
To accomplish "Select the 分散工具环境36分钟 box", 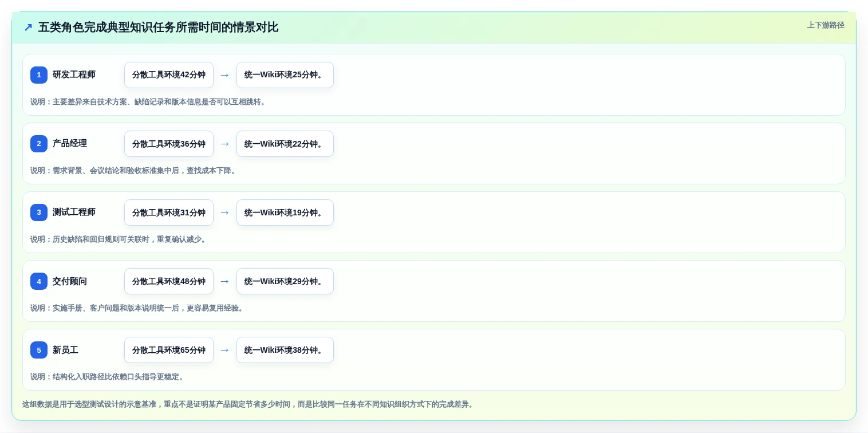I will pos(169,144).
